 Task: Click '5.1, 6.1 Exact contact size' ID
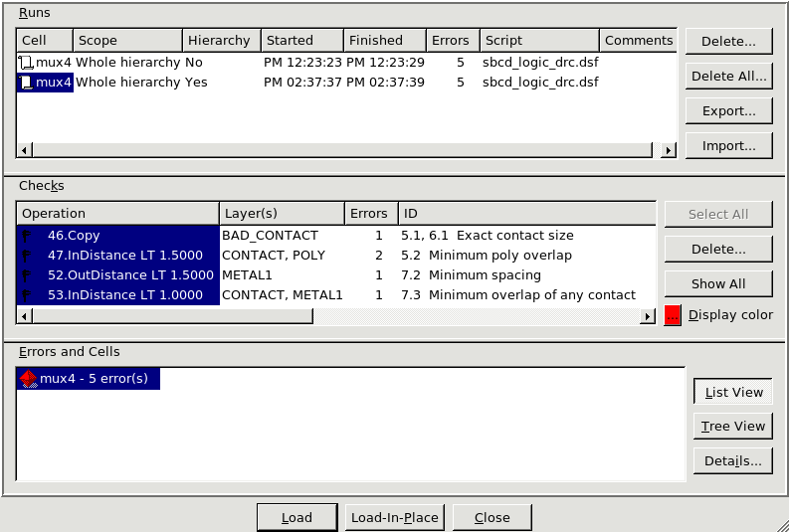(x=488, y=236)
